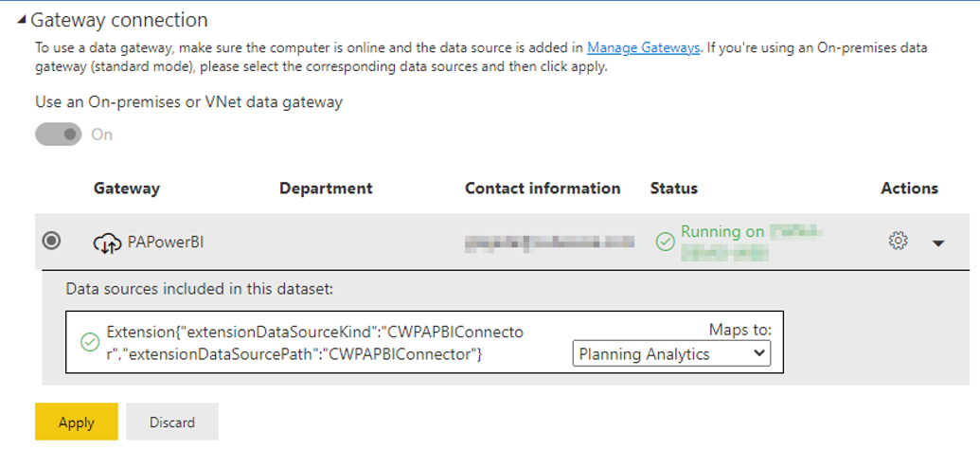The image size is (980, 450).
Task: Click the green Running status check icon
Action: (x=665, y=242)
